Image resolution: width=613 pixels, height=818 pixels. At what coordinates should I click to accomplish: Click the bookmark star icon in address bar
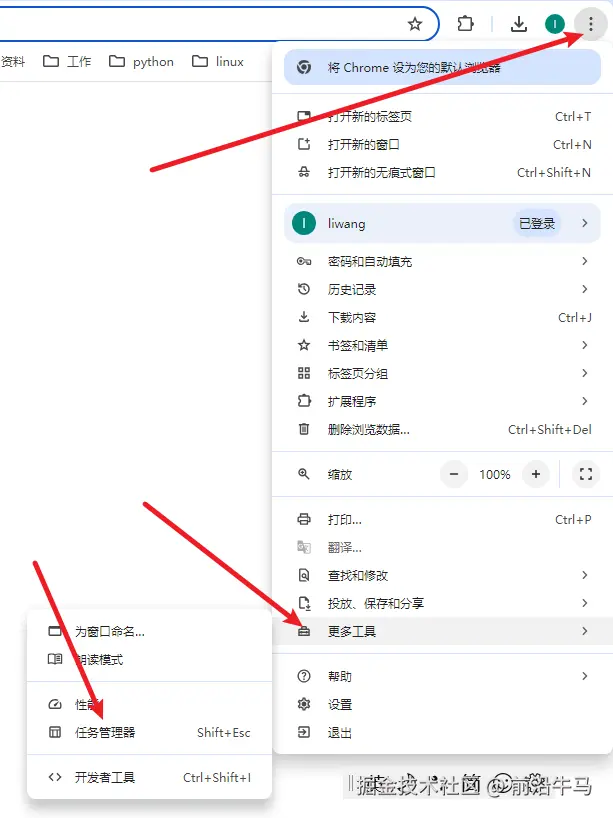(415, 23)
